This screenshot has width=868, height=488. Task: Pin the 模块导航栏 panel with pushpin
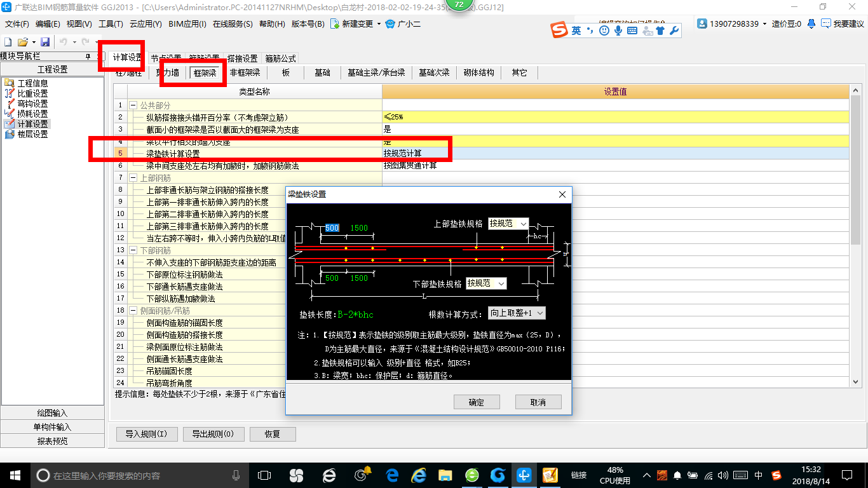click(x=88, y=57)
